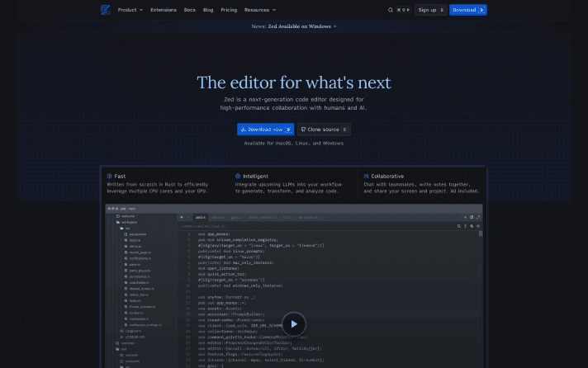The width and height of the screenshot is (588, 368).
Task: Click the breadcrumb path above the code
Action: (x=203, y=226)
